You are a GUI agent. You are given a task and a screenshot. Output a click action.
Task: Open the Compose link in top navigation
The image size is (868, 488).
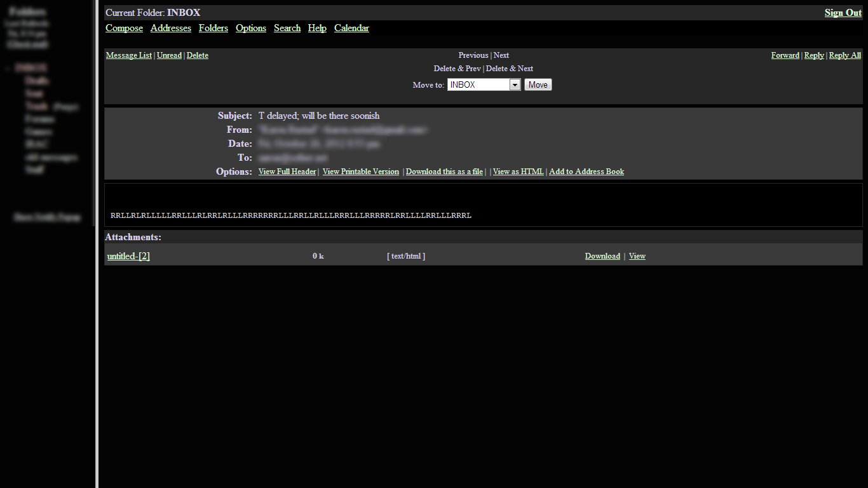click(x=124, y=28)
